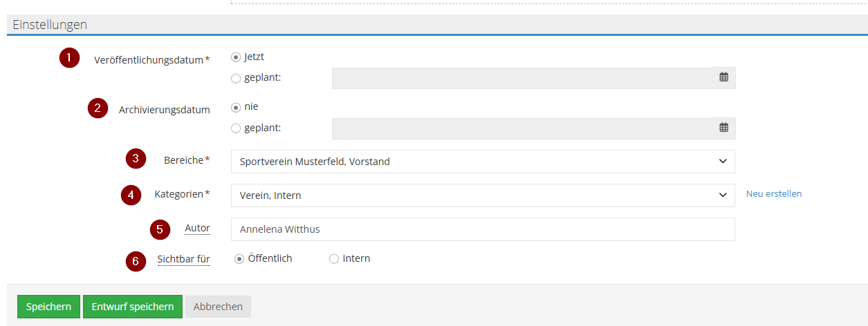
Task: Open calendar picker for Archivierungsdatum
Action: tap(723, 127)
